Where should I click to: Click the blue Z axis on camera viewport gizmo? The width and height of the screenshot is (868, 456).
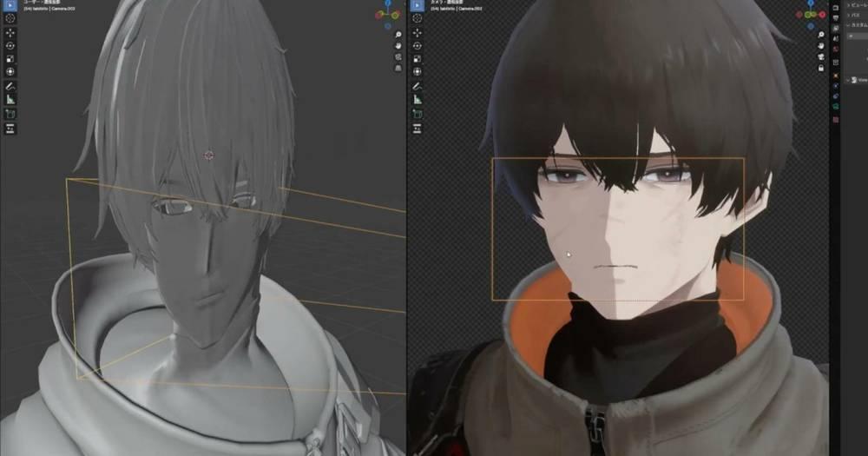(811, 3)
